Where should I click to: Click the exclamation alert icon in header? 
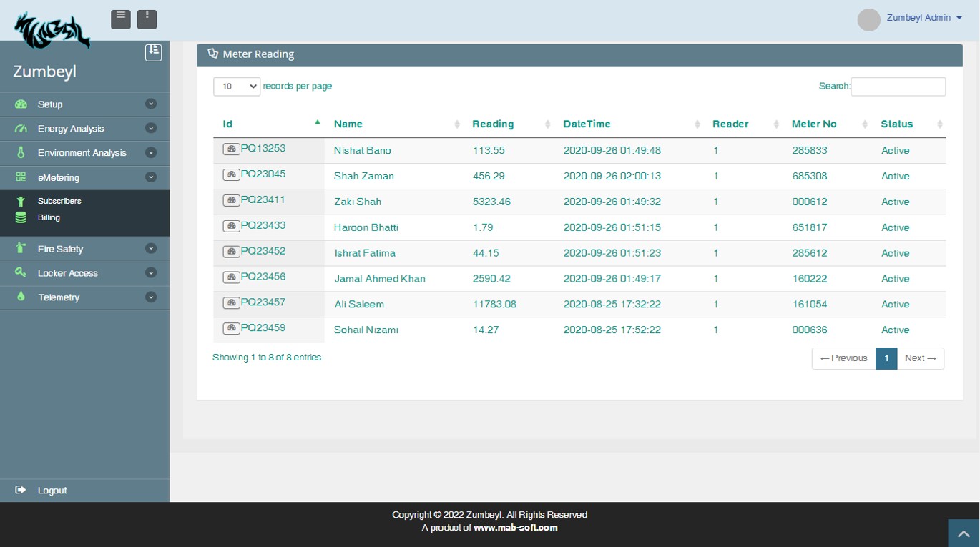click(147, 19)
